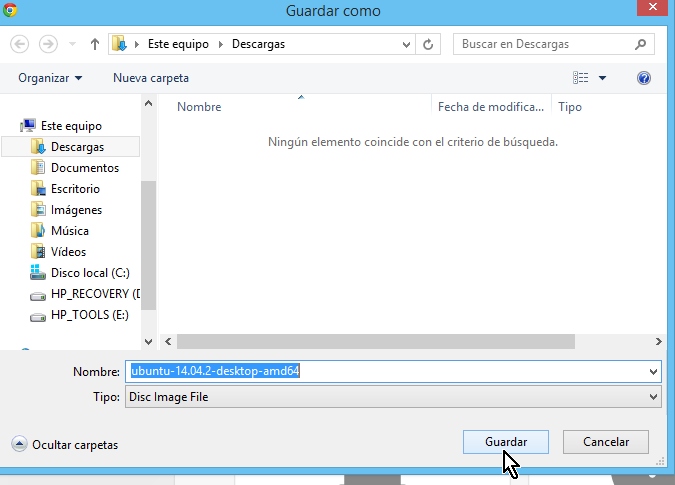Click the tree pane scroll down arrow
The image size is (675, 485).
coord(149,342)
